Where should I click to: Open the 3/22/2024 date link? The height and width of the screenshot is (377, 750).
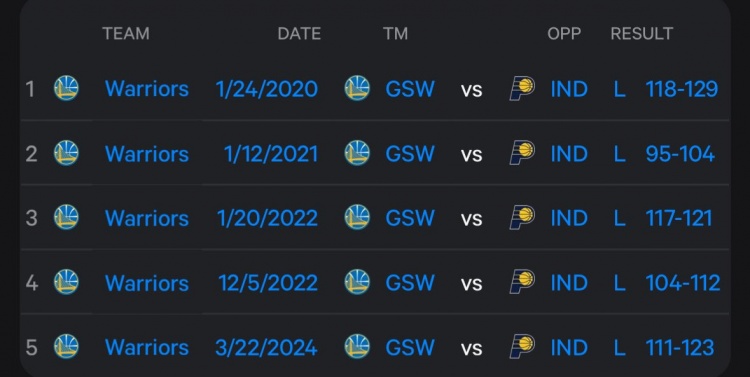(266, 348)
